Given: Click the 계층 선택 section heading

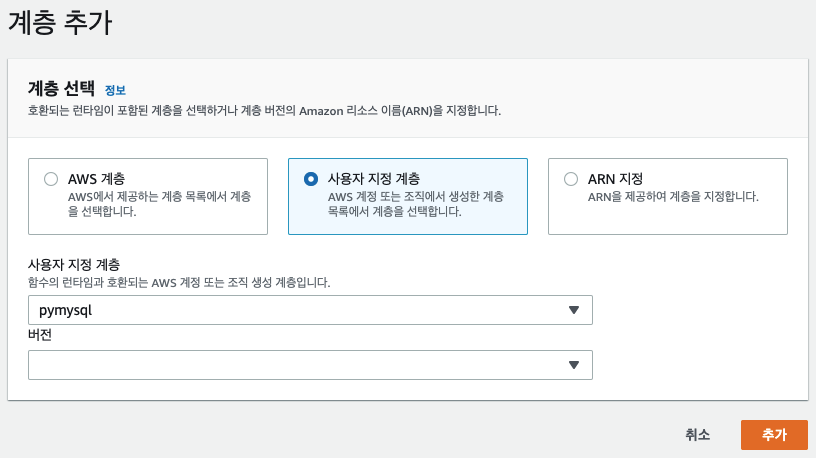Looking at the screenshot, I should click(x=61, y=88).
